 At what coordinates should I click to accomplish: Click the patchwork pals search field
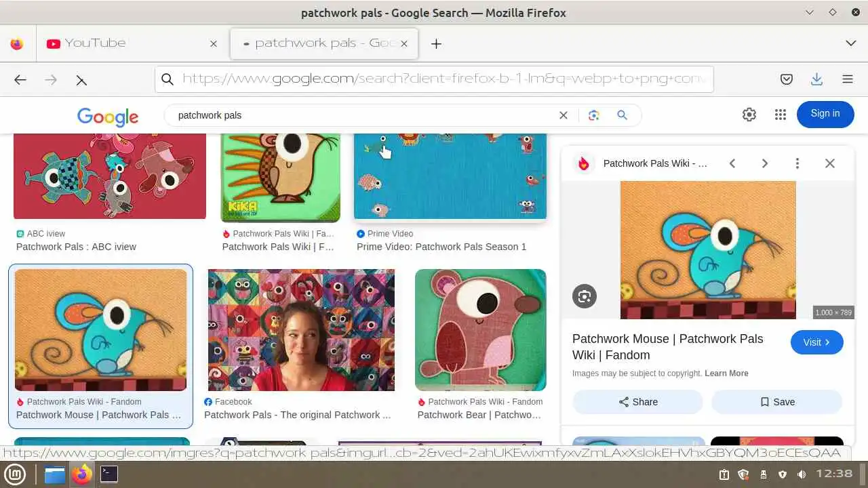pyautogui.click(x=363, y=115)
